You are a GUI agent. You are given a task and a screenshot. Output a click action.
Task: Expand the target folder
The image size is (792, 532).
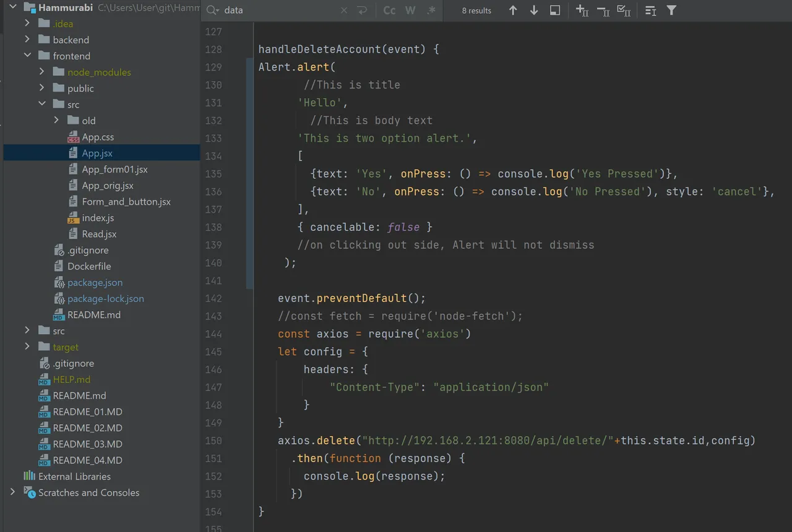point(27,347)
